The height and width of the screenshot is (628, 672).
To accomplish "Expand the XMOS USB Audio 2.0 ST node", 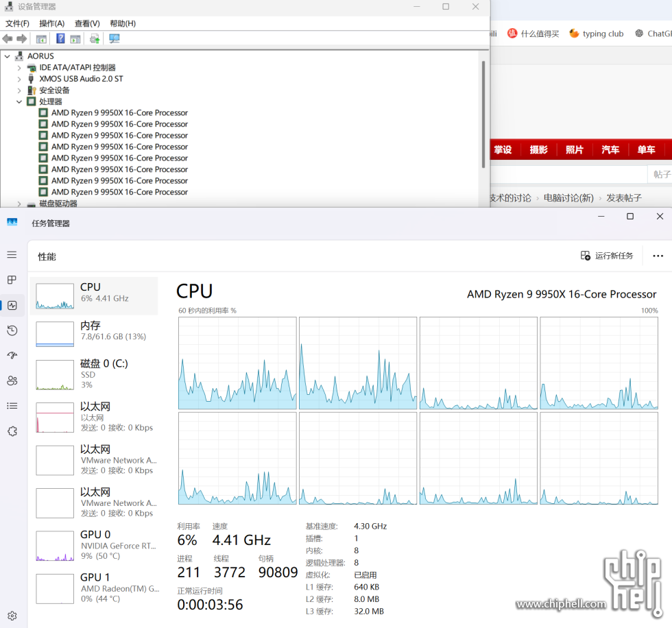I will tap(19, 79).
